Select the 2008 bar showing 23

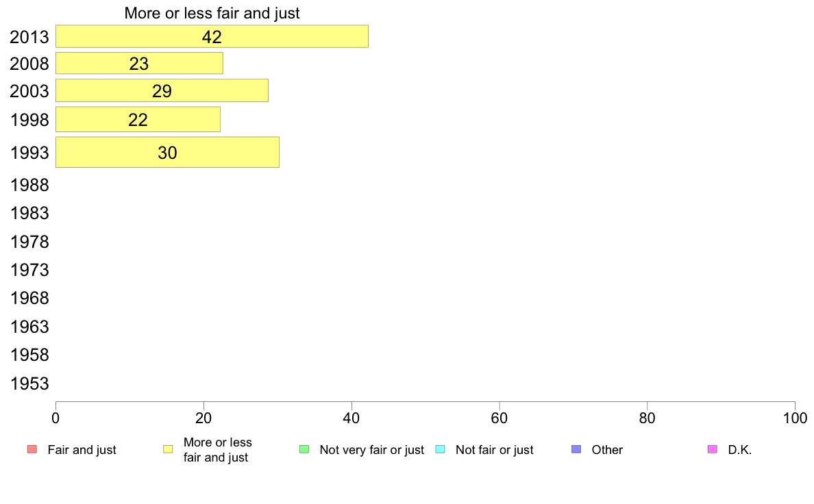(x=139, y=63)
